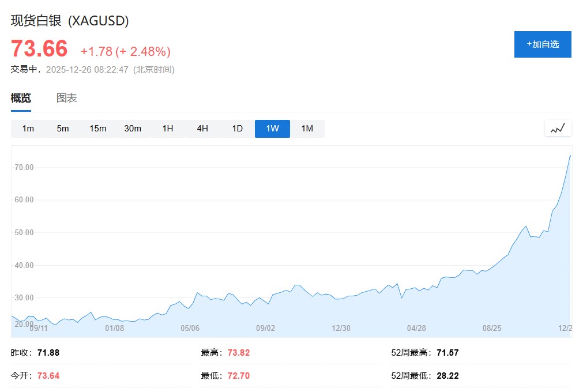
Task: Change interval to 4H
Action: [202, 129]
